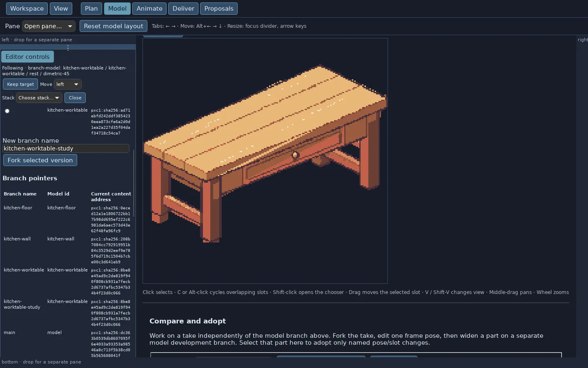Open the Choose stack dropdown
The height and width of the screenshot is (368, 588).
39,98
